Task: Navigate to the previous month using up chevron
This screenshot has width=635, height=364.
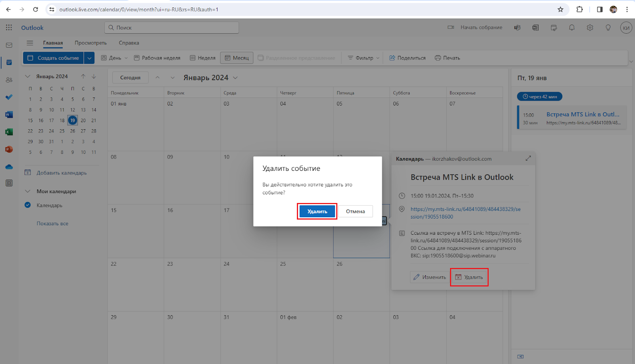Action: point(158,78)
